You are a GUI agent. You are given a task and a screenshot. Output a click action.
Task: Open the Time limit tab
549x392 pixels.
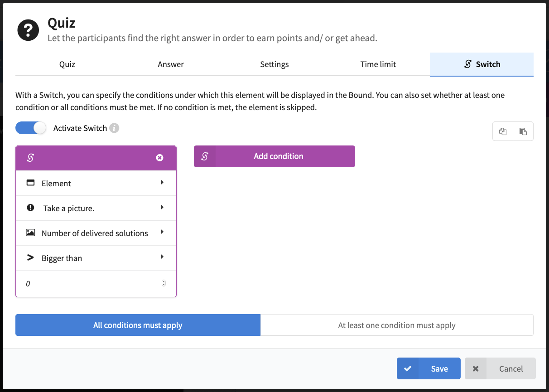pos(378,64)
